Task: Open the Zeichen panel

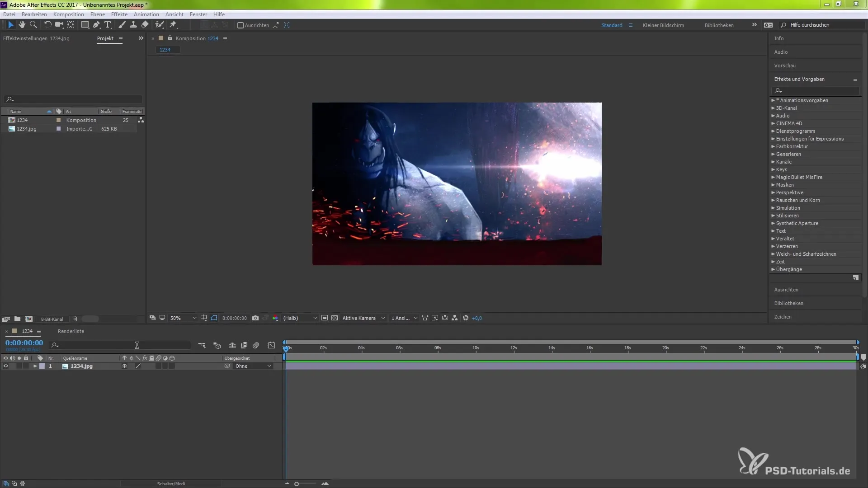Action: [x=783, y=317]
